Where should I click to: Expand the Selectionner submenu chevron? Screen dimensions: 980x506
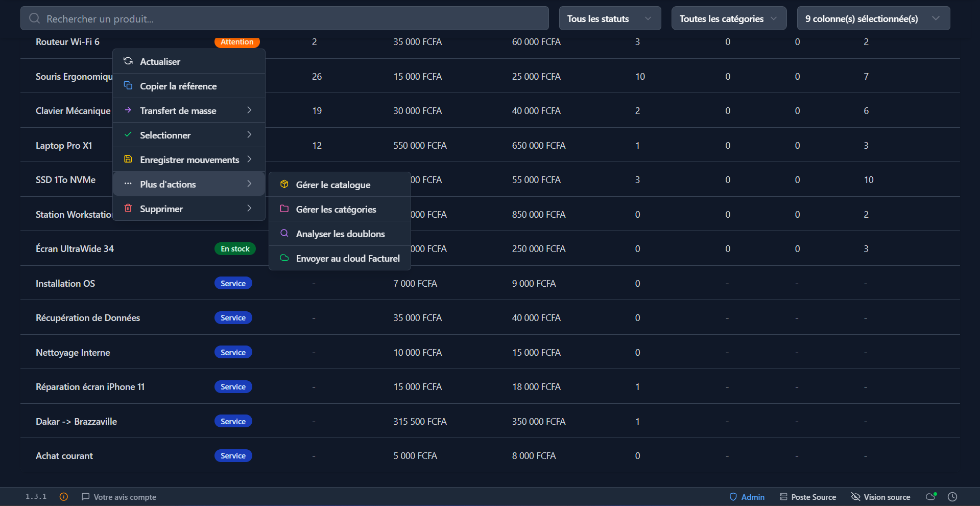click(x=249, y=135)
